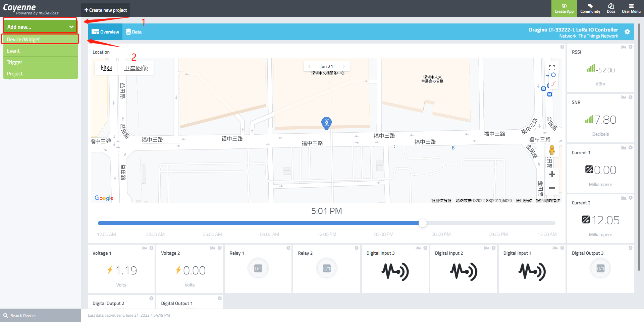Go to previous date in map picker
The width and height of the screenshot is (644, 322).
point(310,66)
